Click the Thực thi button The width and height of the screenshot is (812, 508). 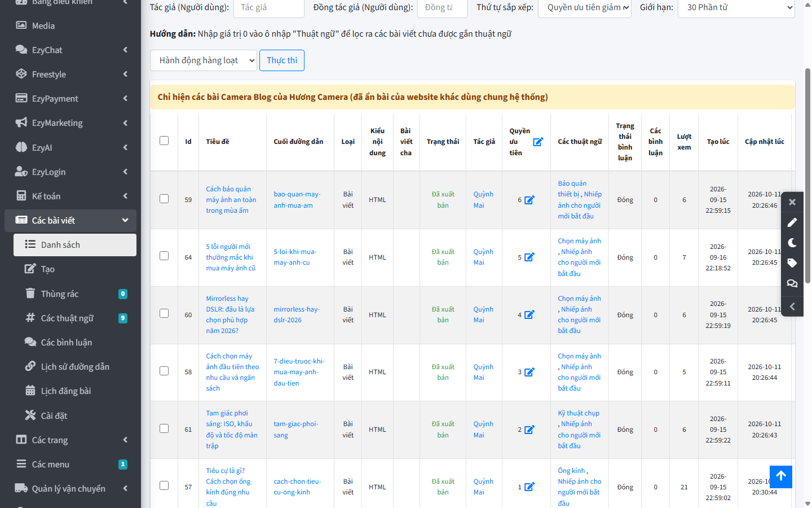282,60
